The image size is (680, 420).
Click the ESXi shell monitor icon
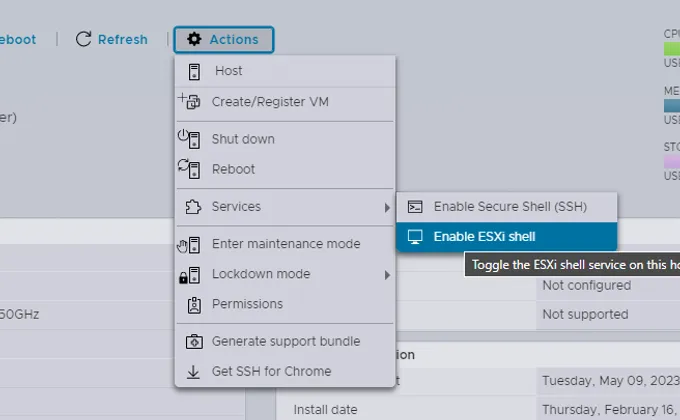(x=415, y=237)
